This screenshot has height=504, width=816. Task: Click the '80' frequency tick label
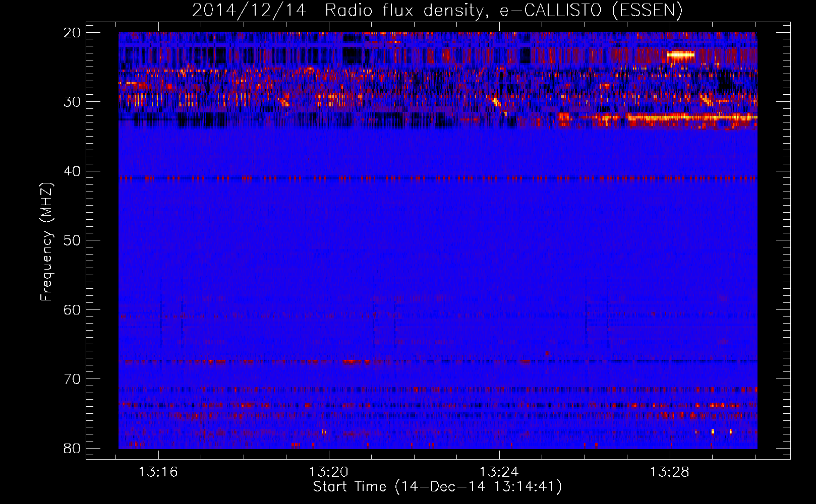pos(72,449)
